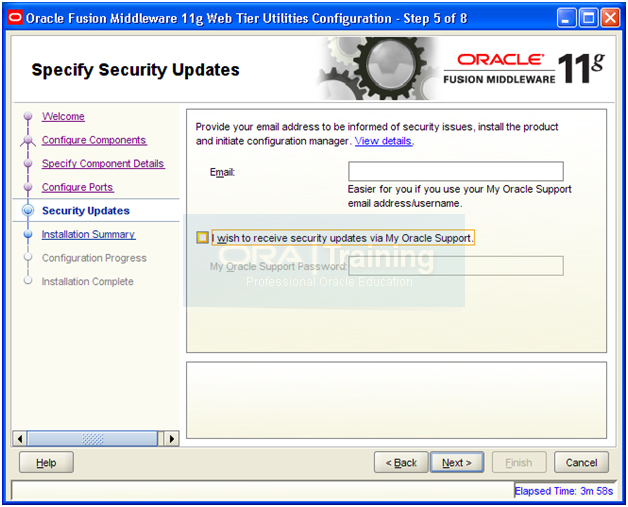Screen dimensions: 628x507
Task: Click the Specify Component Details bullet icon
Action: [x=28, y=163]
